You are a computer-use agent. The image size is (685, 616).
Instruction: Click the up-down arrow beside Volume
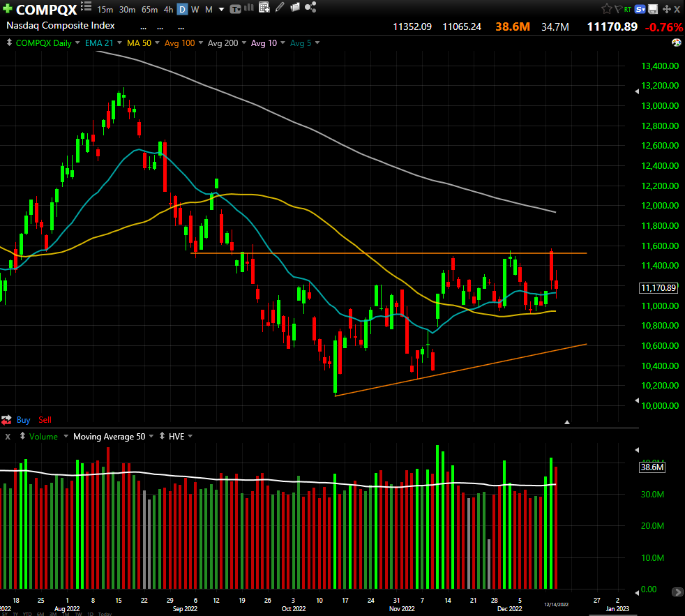(22, 436)
